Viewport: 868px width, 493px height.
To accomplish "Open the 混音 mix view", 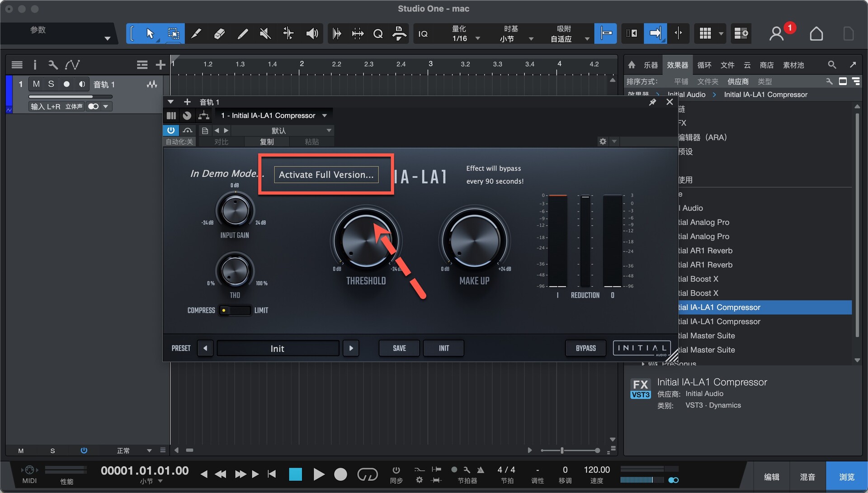I will [x=807, y=477].
